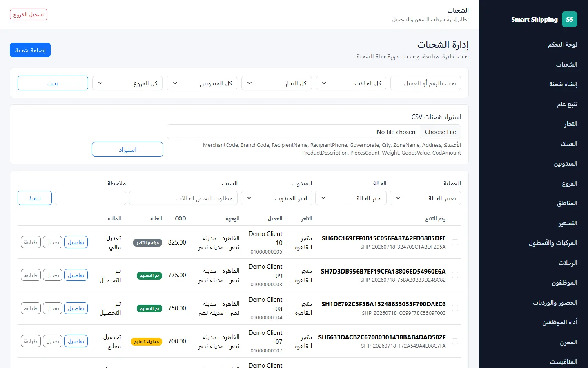Click طباعة for the 750.00 COD shipment
This screenshot has width=588, height=368.
[x=31, y=308]
